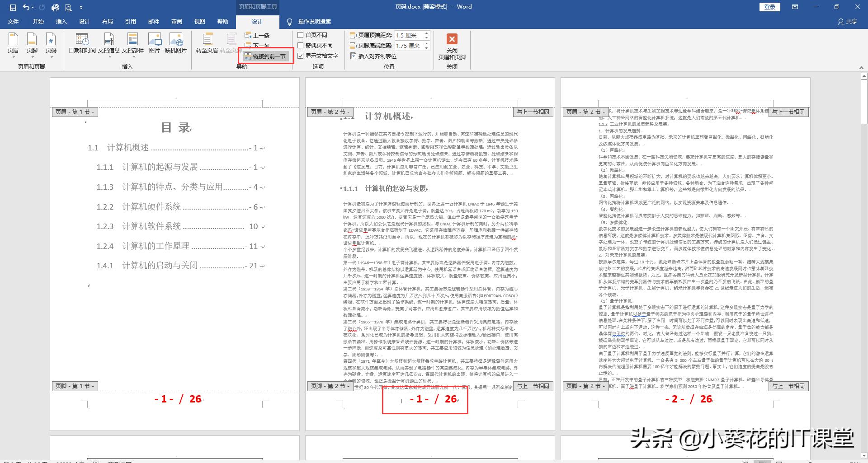
Task: Enable the 首页不同 checkbox
Action: [301, 35]
